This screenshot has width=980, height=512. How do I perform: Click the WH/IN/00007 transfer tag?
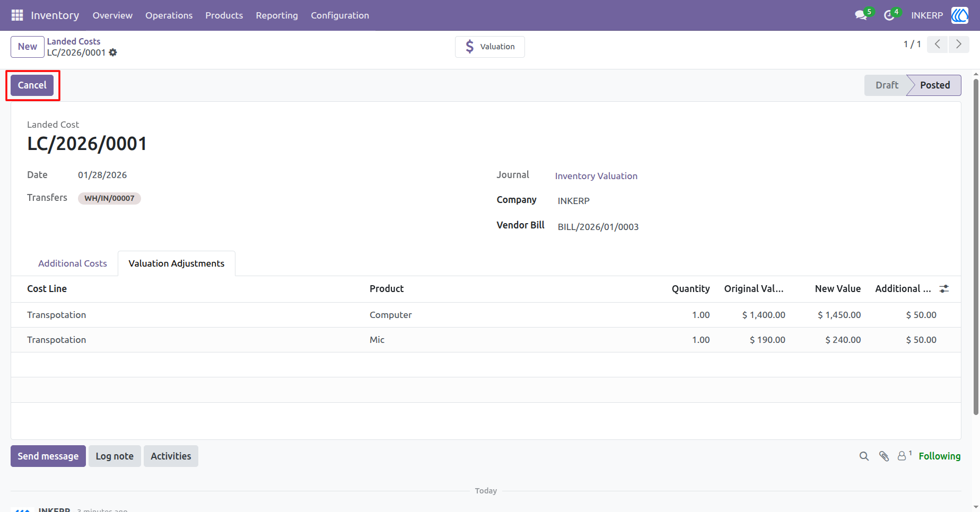tap(109, 198)
